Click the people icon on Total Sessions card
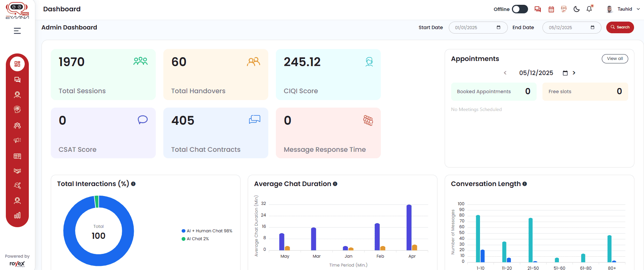This screenshot has width=644, height=270. tap(141, 61)
